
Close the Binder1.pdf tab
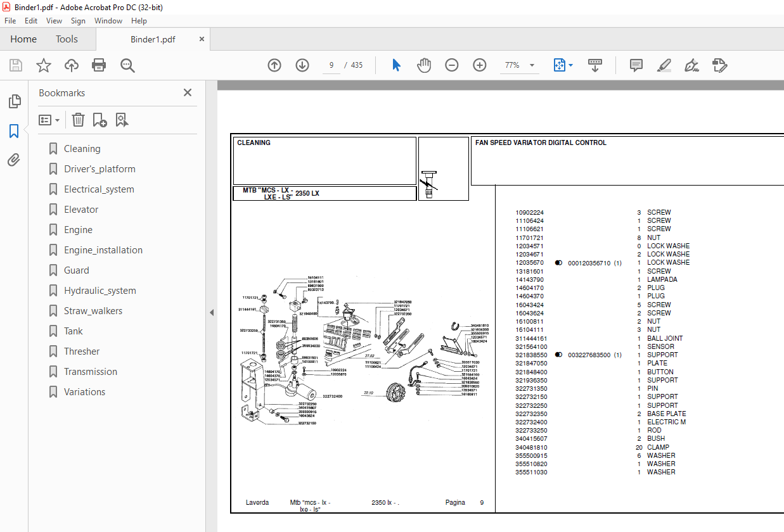point(202,39)
